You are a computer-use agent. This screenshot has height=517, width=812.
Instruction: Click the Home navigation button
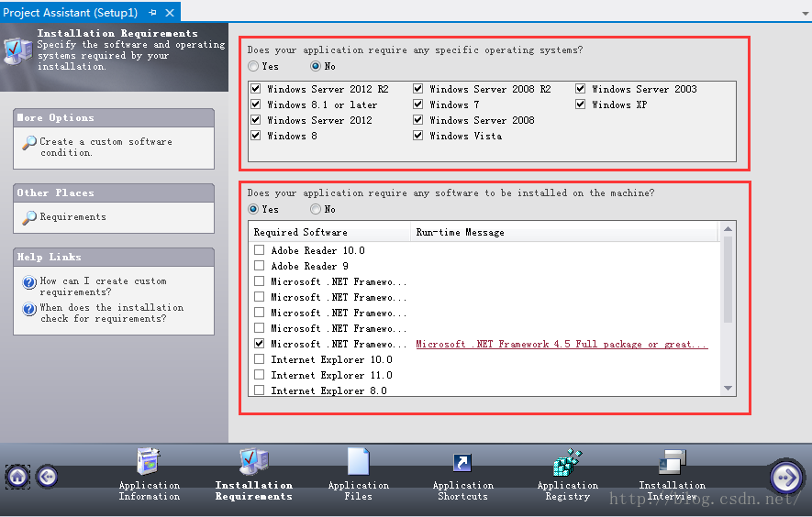[17, 476]
